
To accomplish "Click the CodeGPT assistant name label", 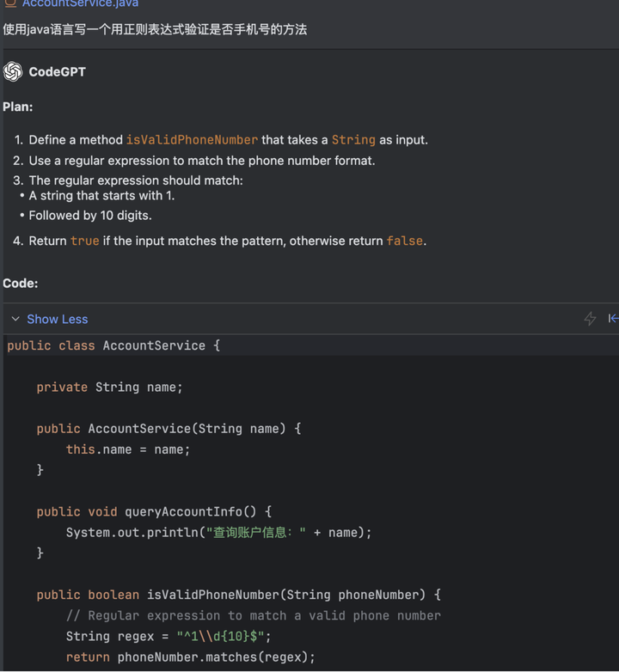I will [x=57, y=71].
